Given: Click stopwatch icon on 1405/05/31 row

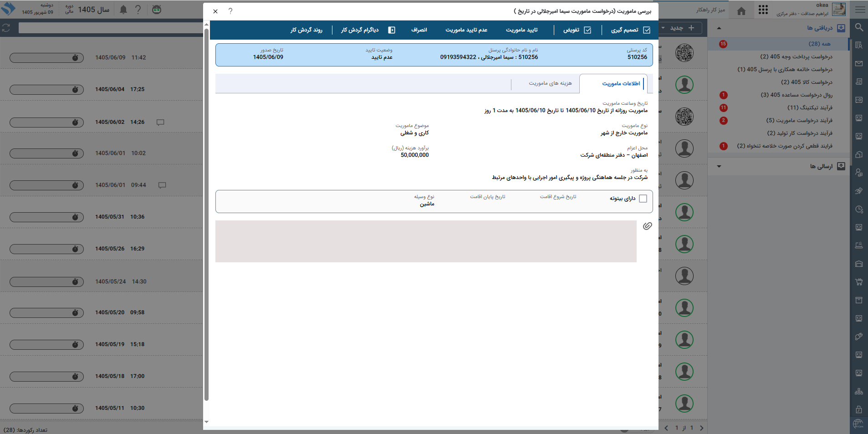Looking at the screenshot, I should click(75, 217).
